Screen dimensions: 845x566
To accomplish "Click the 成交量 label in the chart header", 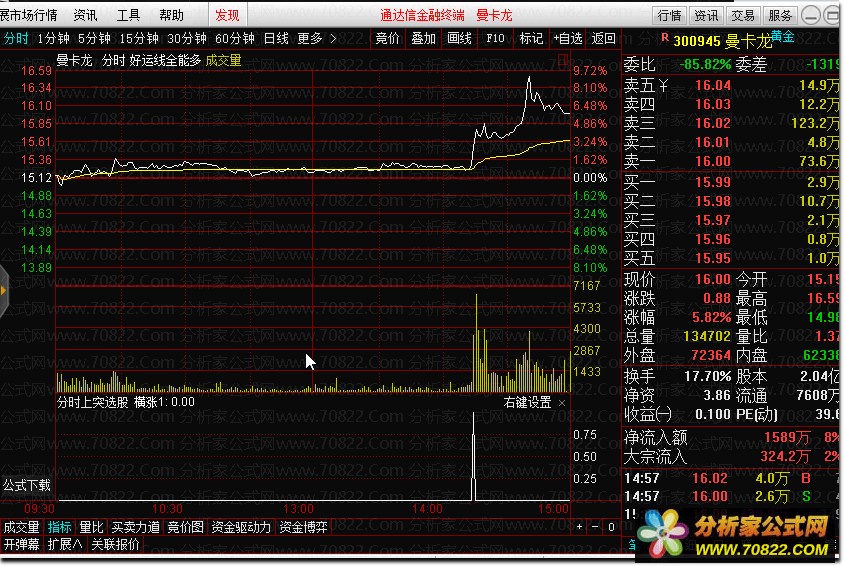I will 223,60.
